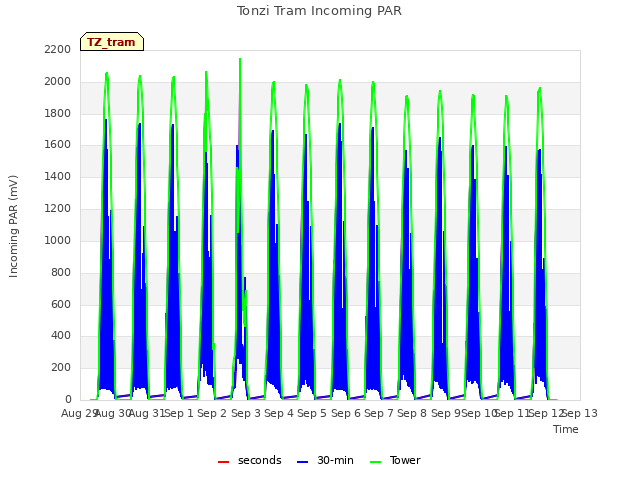Viewport: 640px width, 480px height.
Task: Click the 800 y-axis tick label
Action: (x=61, y=272)
